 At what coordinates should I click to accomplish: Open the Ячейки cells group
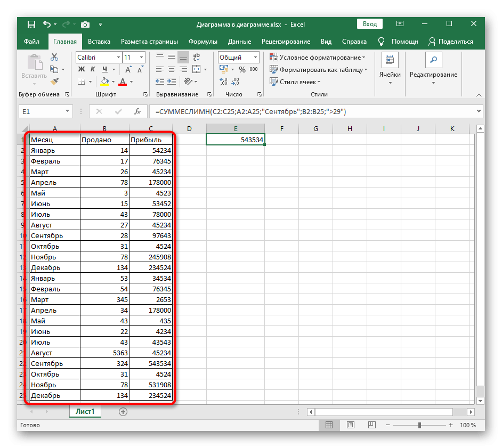point(390,69)
